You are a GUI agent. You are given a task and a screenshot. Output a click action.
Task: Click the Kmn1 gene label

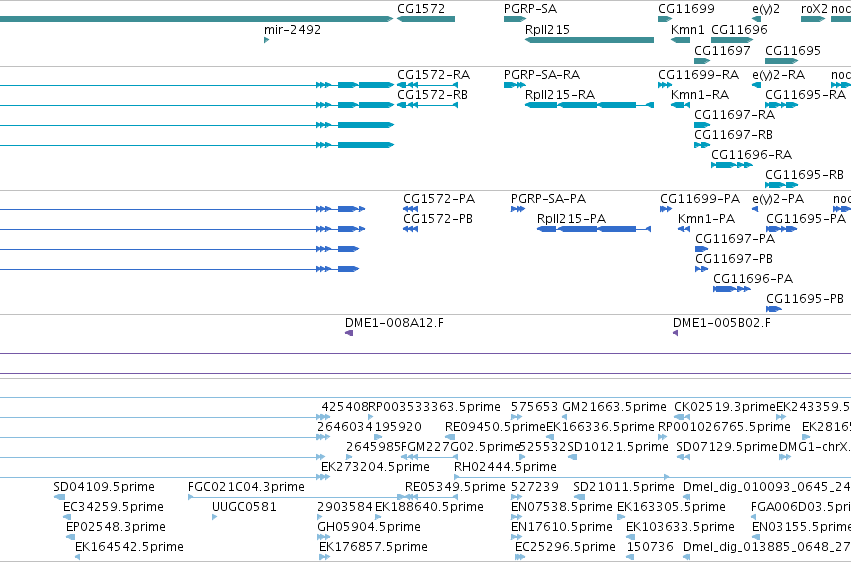point(687,30)
